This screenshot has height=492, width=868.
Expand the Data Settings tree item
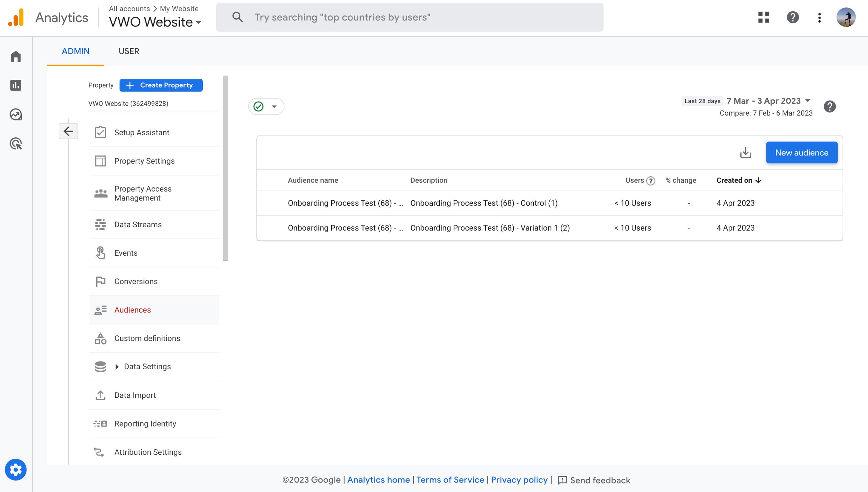tap(117, 366)
